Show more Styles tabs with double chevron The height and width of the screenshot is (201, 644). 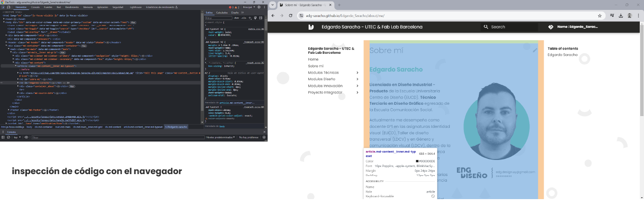(242, 13)
